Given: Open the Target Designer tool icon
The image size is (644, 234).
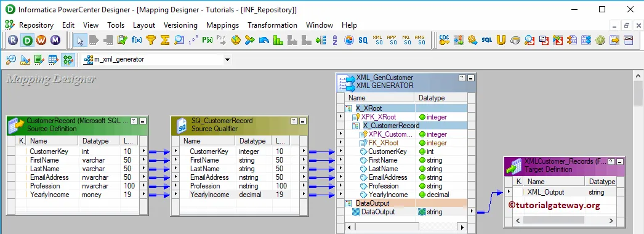Looking at the screenshot, I should pyautogui.click(x=25, y=60).
